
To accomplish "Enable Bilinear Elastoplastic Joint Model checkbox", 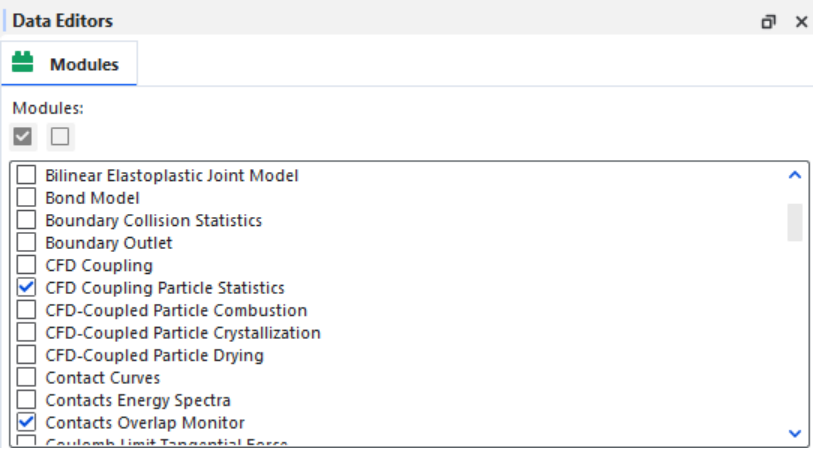I will [x=26, y=175].
